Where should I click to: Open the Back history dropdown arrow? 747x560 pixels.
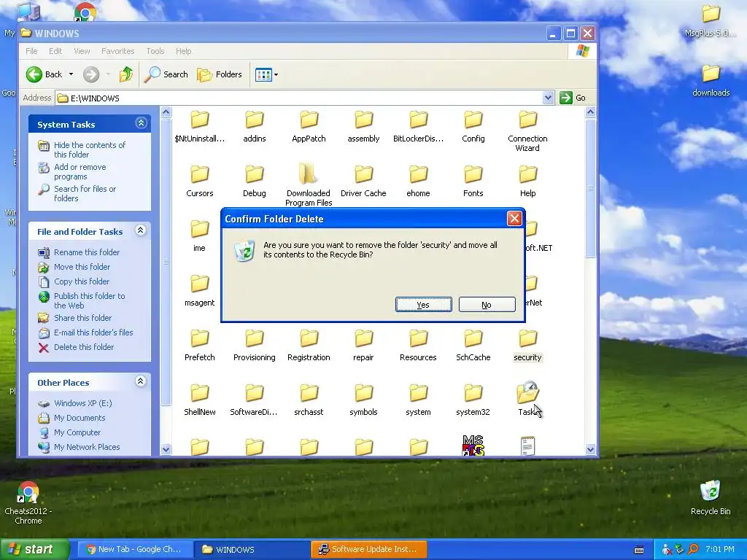(x=71, y=74)
